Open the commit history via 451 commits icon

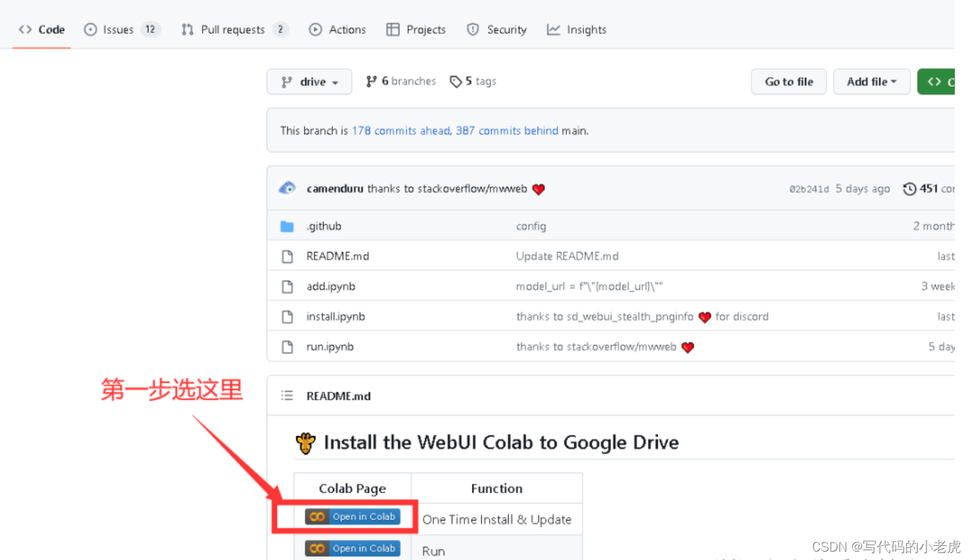point(909,189)
